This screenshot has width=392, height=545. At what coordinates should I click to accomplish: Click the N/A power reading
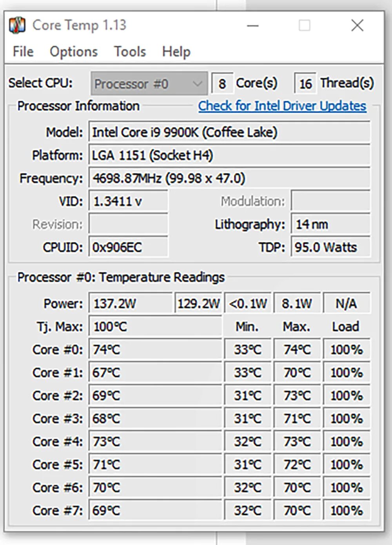tap(347, 303)
